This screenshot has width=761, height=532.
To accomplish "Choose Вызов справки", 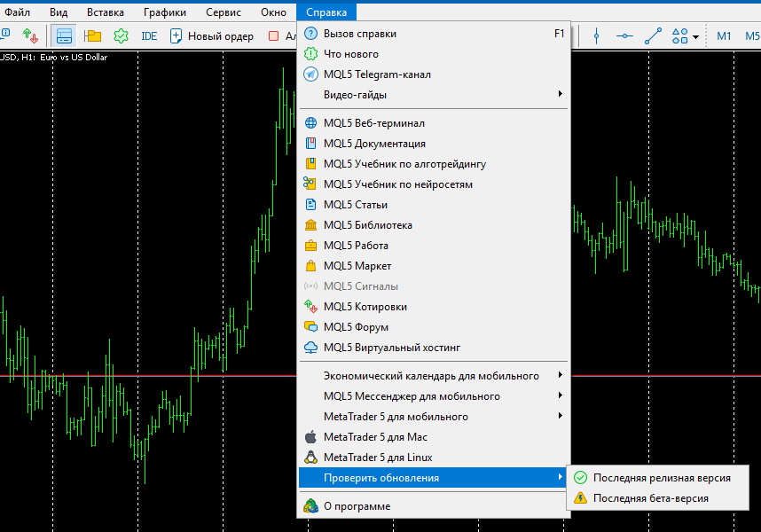I will pyautogui.click(x=433, y=34).
